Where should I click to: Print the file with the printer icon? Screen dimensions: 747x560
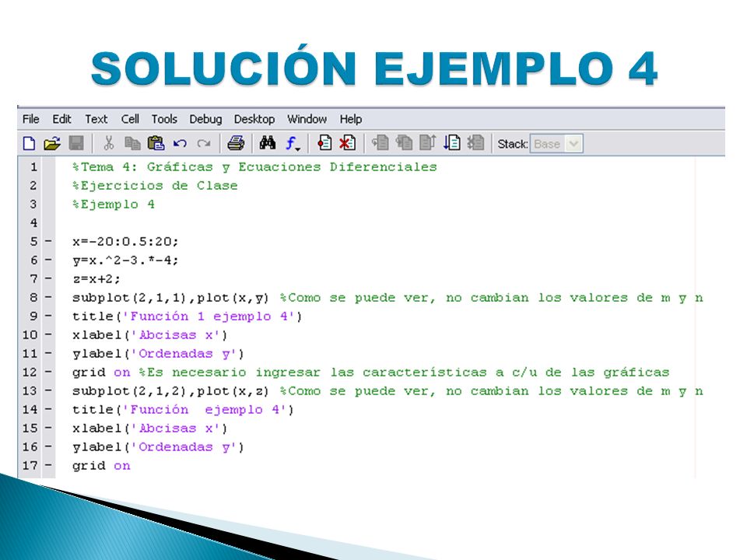236,143
